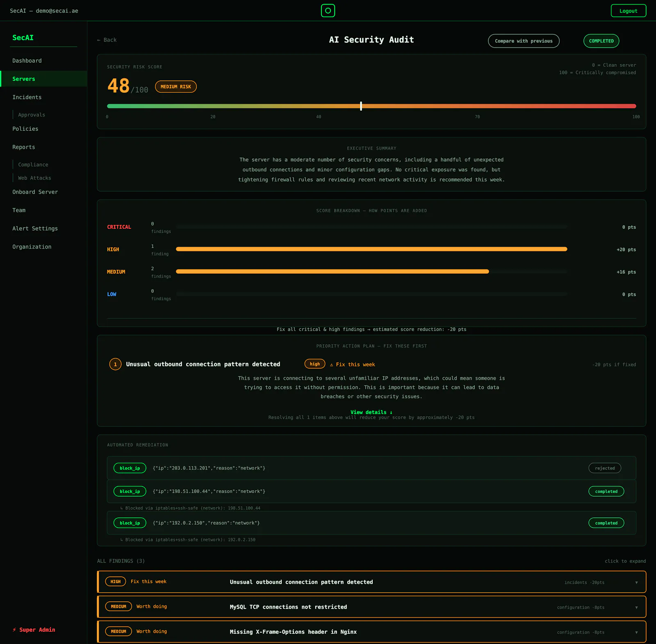Go back using the Back link
Screen dimensions: 656x644
107,40
